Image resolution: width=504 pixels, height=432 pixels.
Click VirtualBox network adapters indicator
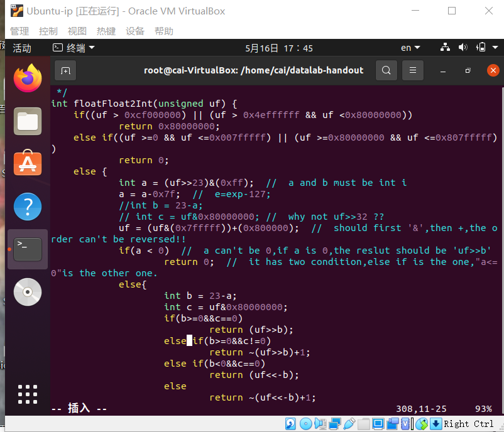click(335, 424)
